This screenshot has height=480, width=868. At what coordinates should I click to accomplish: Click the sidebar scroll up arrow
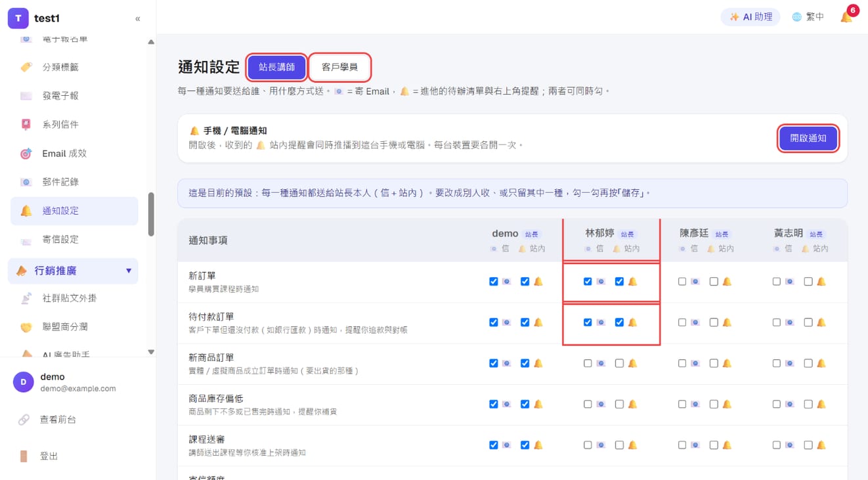click(x=151, y=42)
